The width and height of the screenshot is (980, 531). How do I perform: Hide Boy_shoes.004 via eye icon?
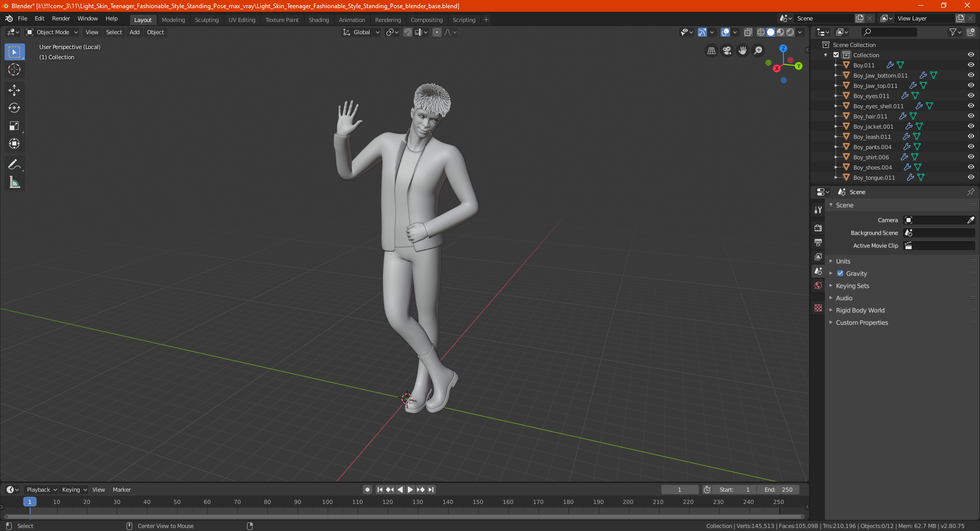971,167
